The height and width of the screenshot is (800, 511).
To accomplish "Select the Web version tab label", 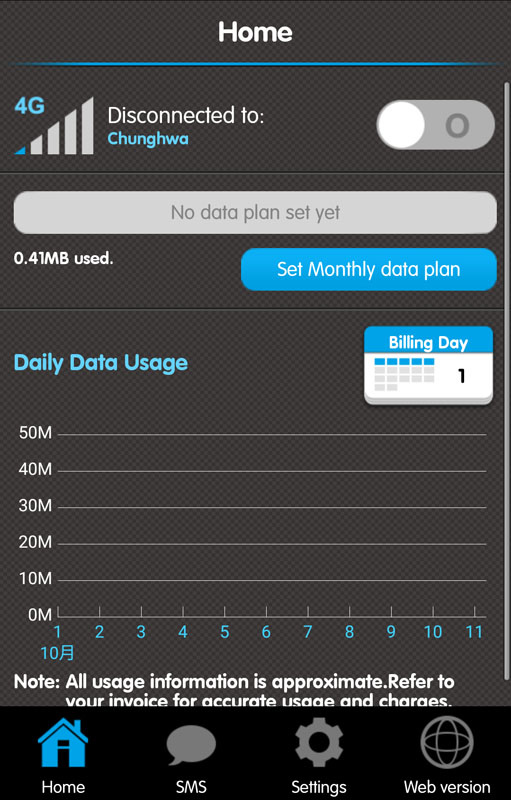I will pos(447,787).
